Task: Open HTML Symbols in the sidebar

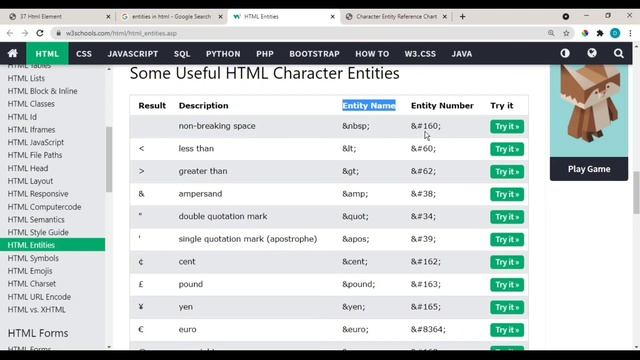Action: 33,258
